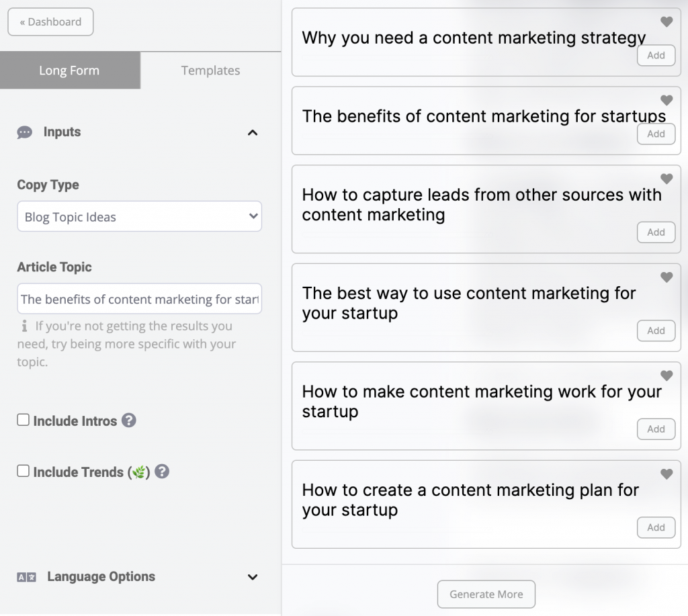The height and width of the screenshot is (616, 688).
Task: Like 'The best way to use content marketing' idea
Action: coord(666,277)
